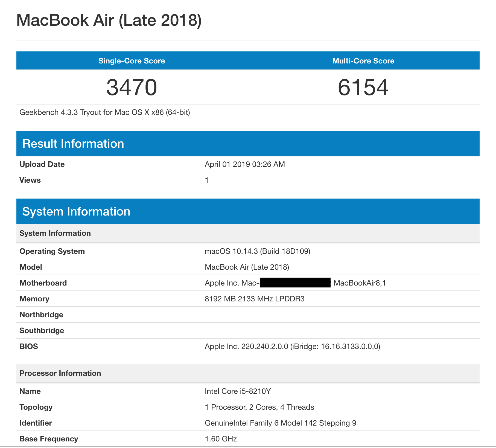Click the Identifier label
This screenshot has height=448, width=496.
pyautogui.click(x=36, y=423)
